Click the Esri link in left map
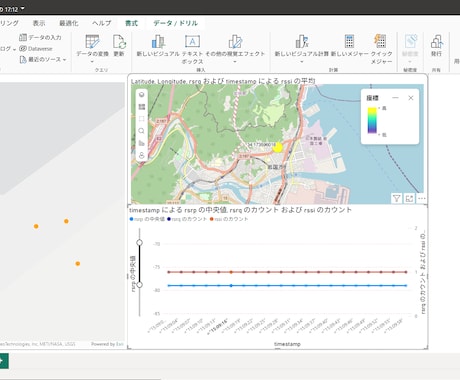 tap(120, 344)
